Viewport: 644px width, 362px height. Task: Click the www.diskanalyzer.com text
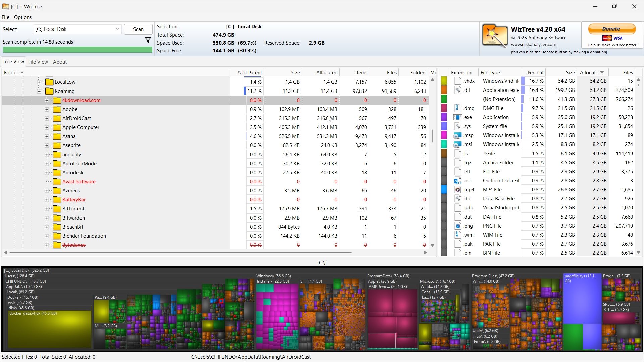pyautogui.click(x=533, y=44)
